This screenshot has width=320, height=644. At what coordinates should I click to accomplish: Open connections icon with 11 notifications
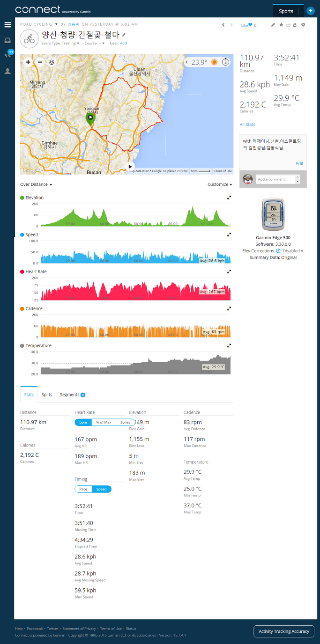(x=8, y=54)
